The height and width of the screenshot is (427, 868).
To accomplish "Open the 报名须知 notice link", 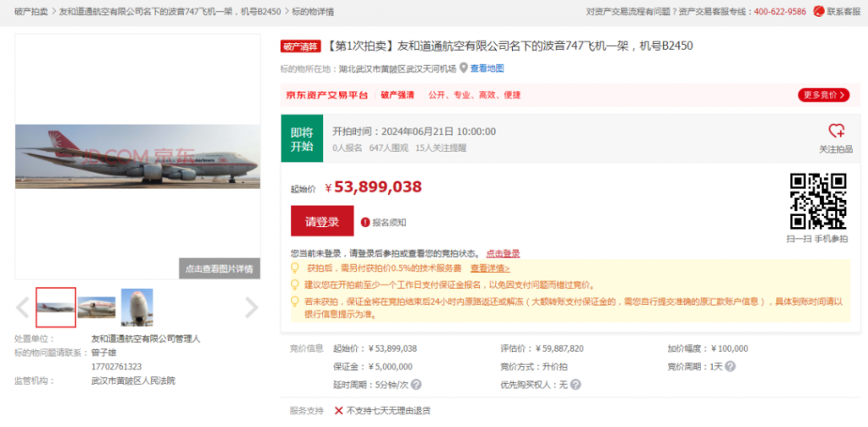I will click(x=389, y=222).
